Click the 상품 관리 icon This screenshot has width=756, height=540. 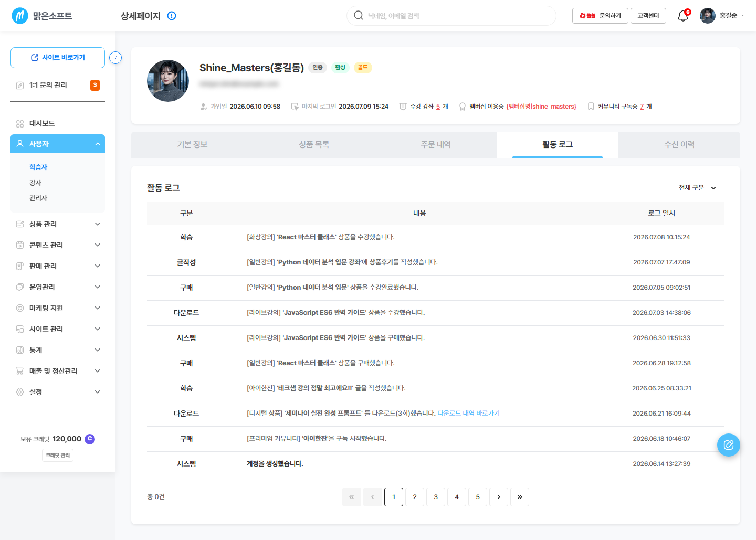click(20, 224)
